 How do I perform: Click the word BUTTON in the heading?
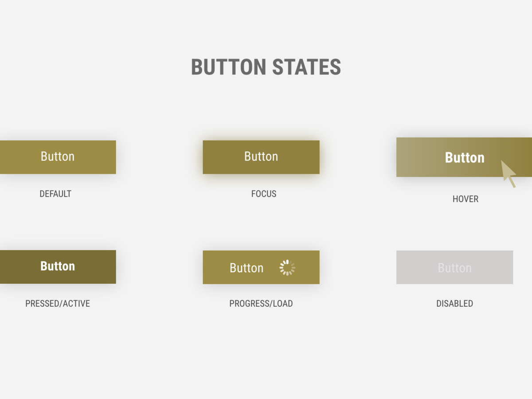point(228,67)
